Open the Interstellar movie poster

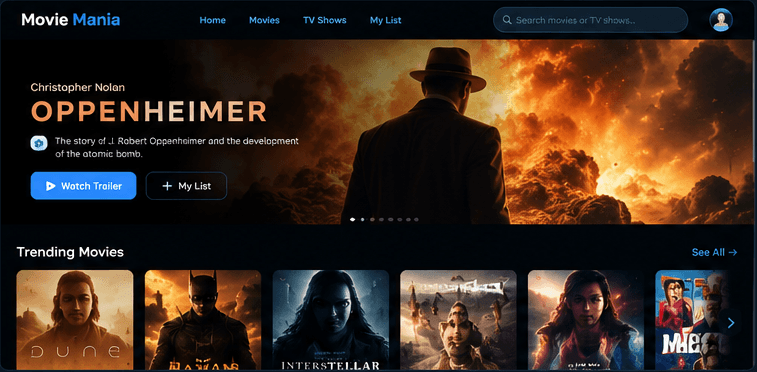[x=331, y=319]
